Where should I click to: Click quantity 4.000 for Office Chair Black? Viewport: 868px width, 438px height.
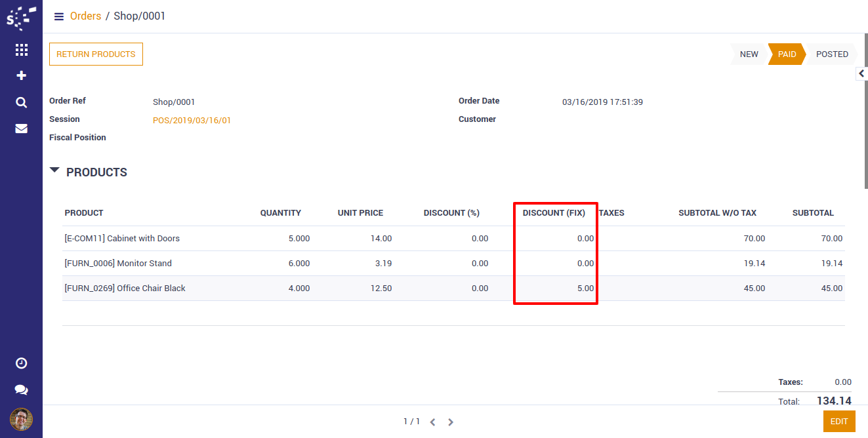click(299, 289)
